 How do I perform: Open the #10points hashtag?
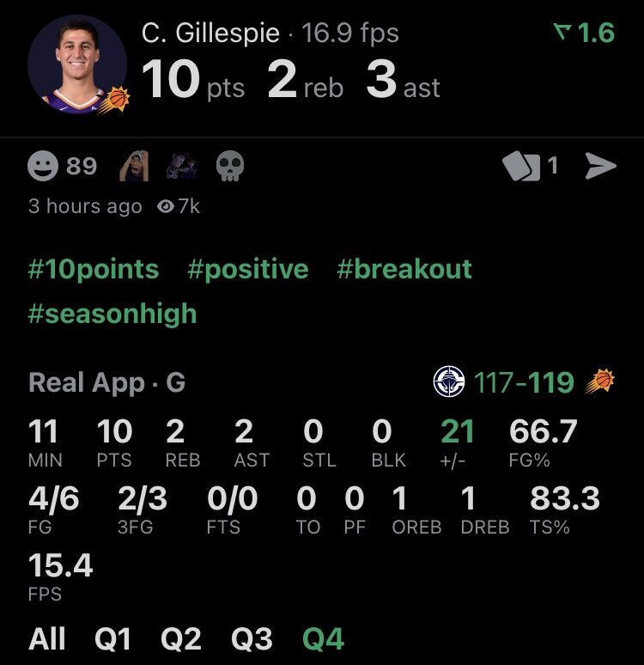point(94,269)
